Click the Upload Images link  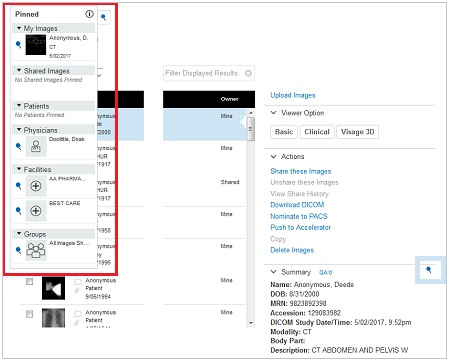pyautogui.click(x=293, y=95)
